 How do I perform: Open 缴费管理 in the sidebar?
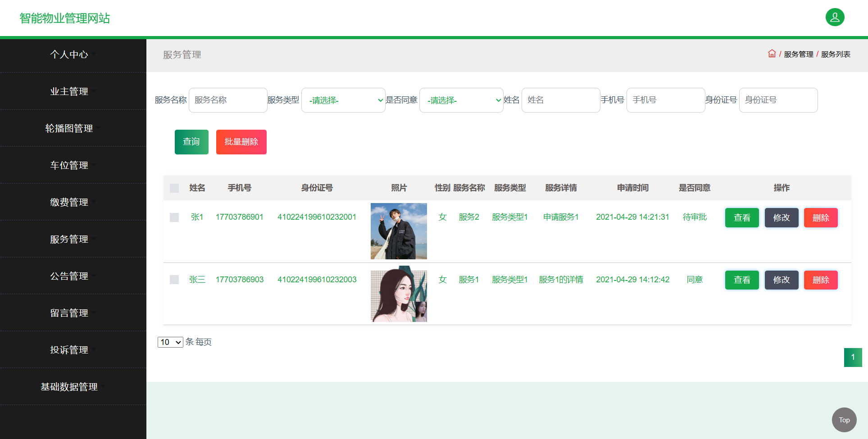tap(70, 202)
